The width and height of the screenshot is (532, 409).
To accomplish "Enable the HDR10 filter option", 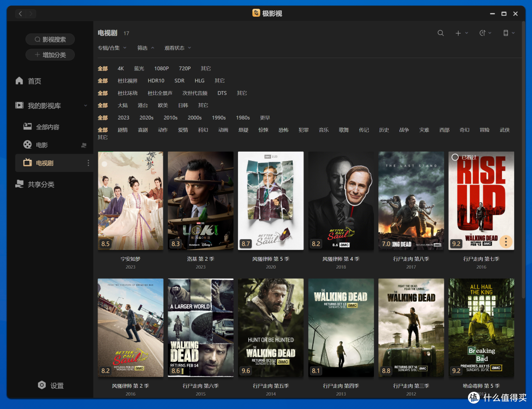I will (x=156, y=81).
